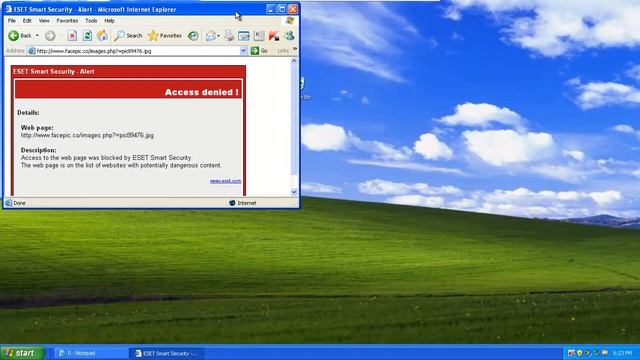
Task: Expand the Links bar chevron
Action: [x=295, y=49]
